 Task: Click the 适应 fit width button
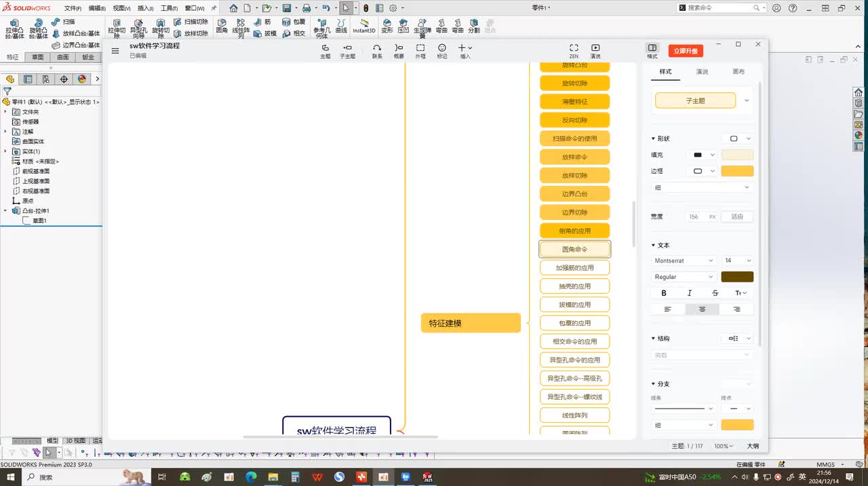[737, 217]
